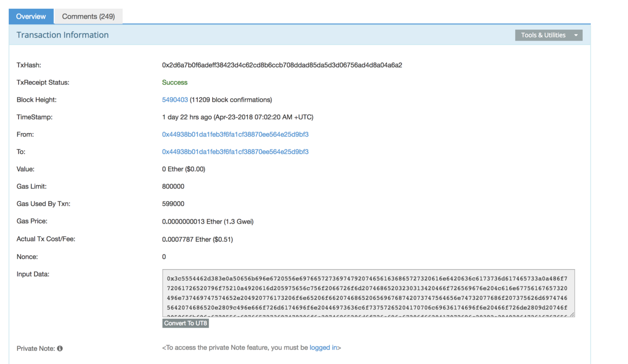Screen dimensions: 628x364
Task: Open the From address link
Action: (x=235, y=134)
